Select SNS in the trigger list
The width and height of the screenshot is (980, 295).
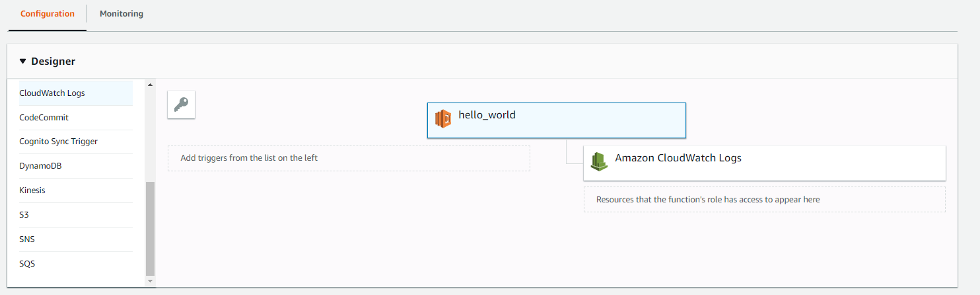click(x=27, y=239)
